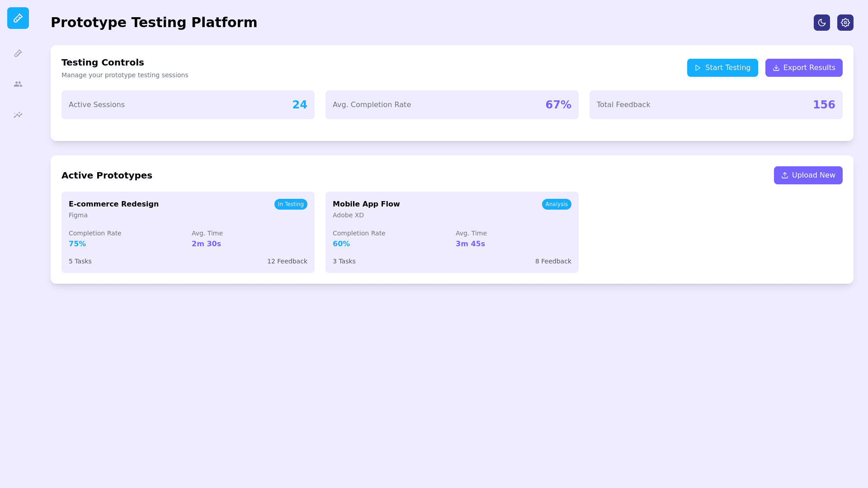Open the analytics trend sidebar icon
The image size is (868, 488).
(x=18, y=115)
